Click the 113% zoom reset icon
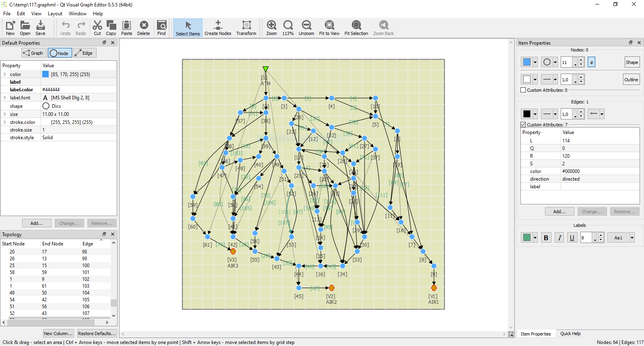644x346 pixels. pos(288,28)
